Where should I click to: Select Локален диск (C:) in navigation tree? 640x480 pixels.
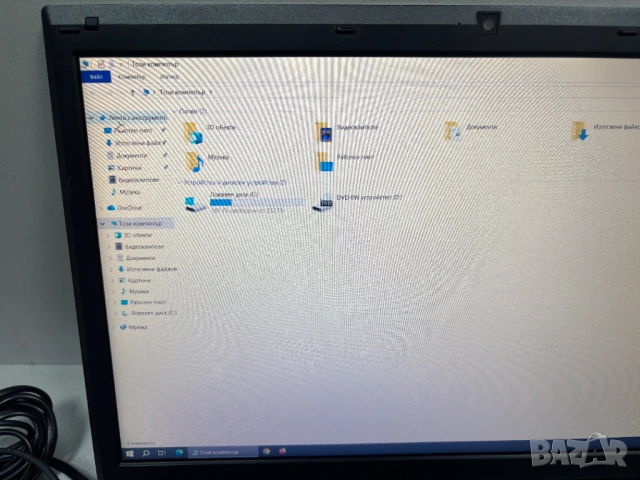pos(149,313)
